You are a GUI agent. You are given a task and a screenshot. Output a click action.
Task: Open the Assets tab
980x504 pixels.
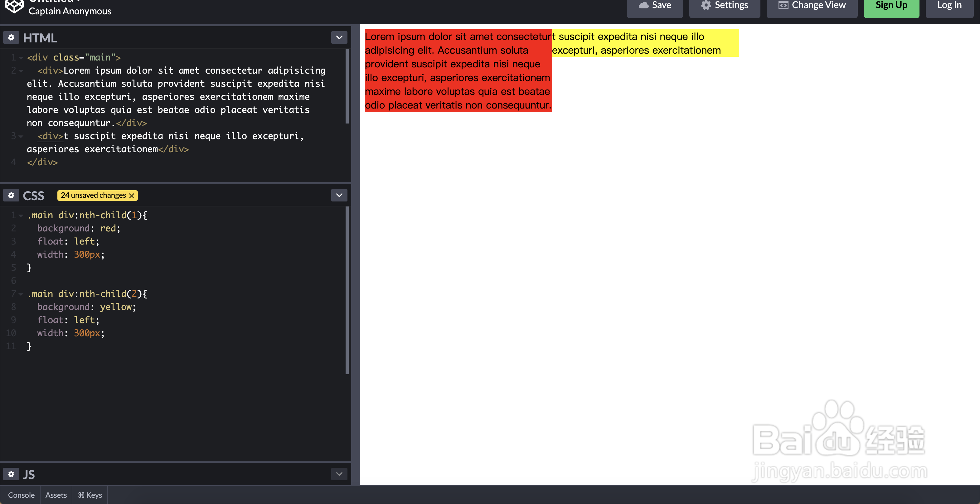(56, 495)
